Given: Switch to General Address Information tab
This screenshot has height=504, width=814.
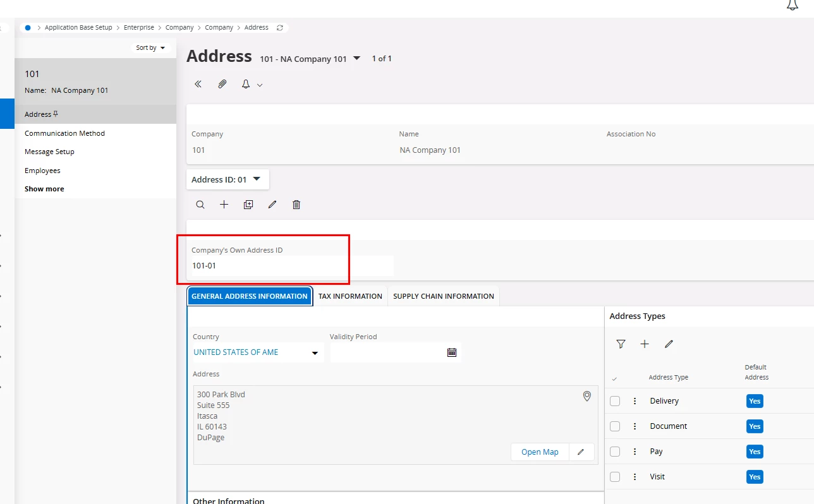Looking at the screenshot, I should point(250,296).
